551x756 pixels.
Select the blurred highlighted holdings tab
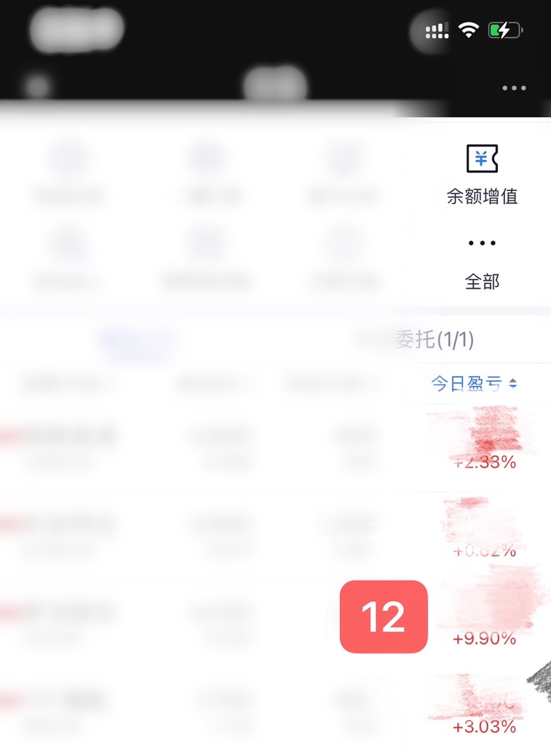(138, 340)
